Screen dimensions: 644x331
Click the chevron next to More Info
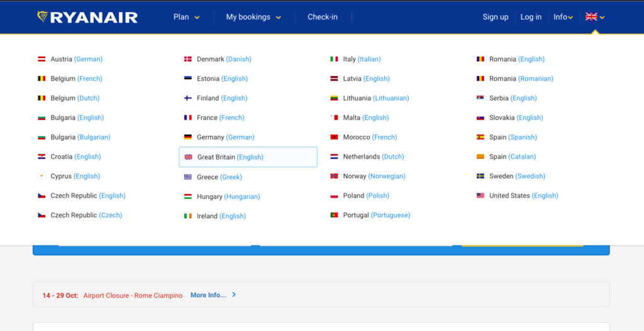click(x=234, y=295)
